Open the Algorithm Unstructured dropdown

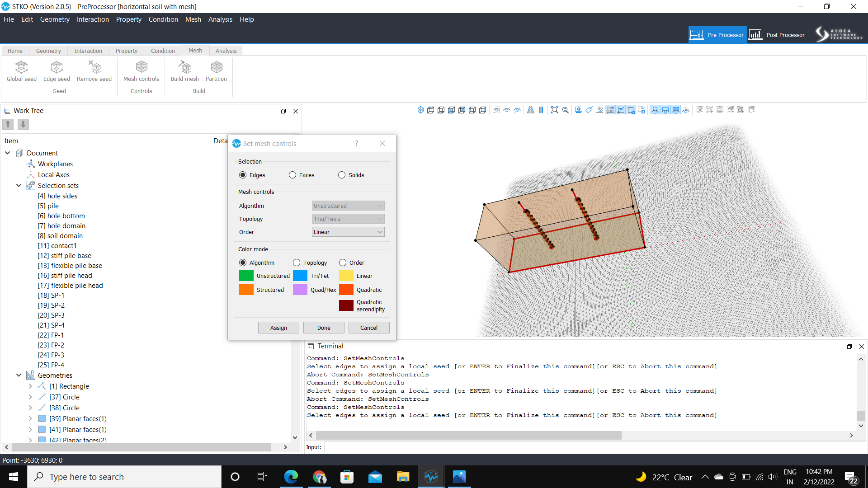[x=348, y=206]
